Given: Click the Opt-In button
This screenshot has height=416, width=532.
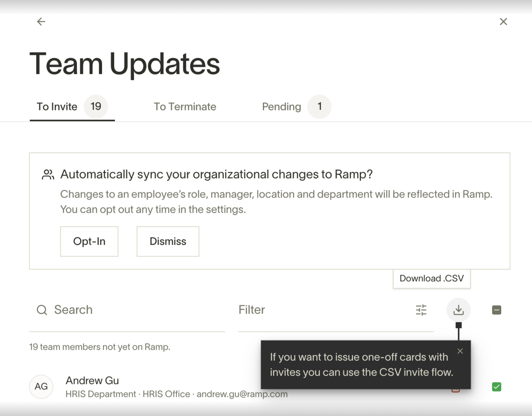Looking at the screenshot, I should click(89, 241).
